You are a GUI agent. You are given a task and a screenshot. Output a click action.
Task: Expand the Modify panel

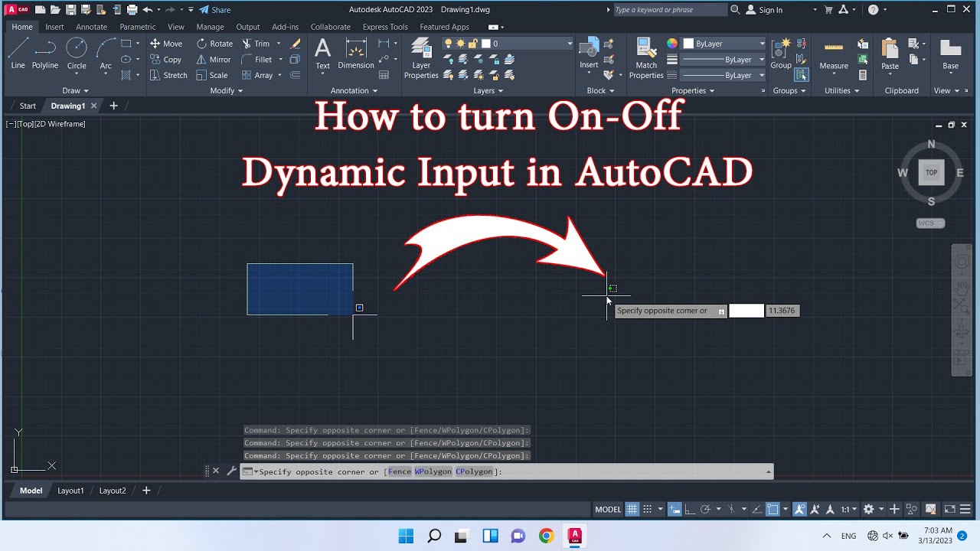pos(226,90)
